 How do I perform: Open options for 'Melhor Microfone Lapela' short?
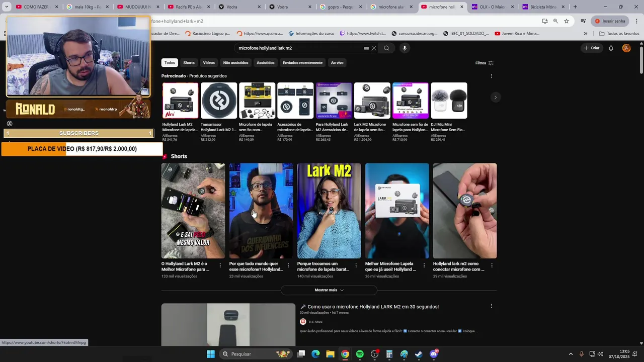click(x=424, y=265)
